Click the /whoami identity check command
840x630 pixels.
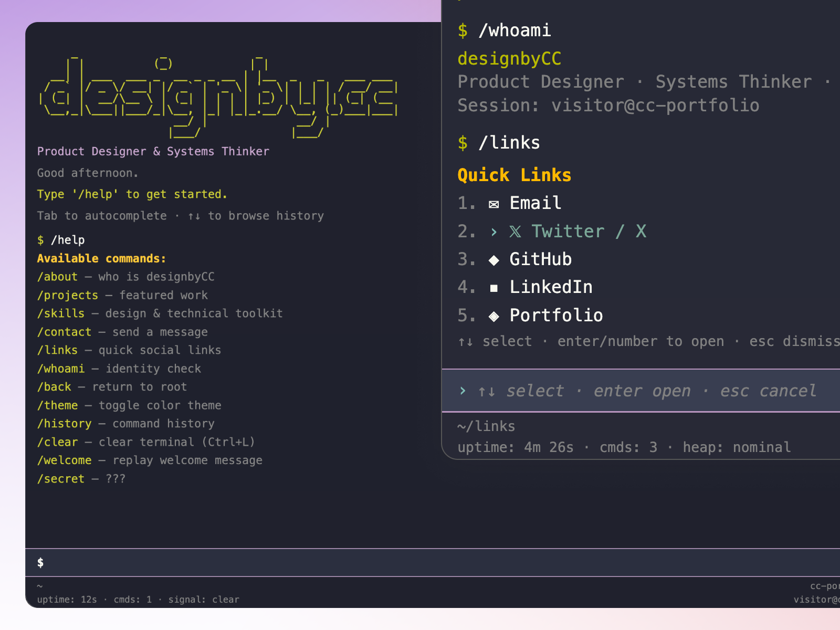[x=61, y=368]
